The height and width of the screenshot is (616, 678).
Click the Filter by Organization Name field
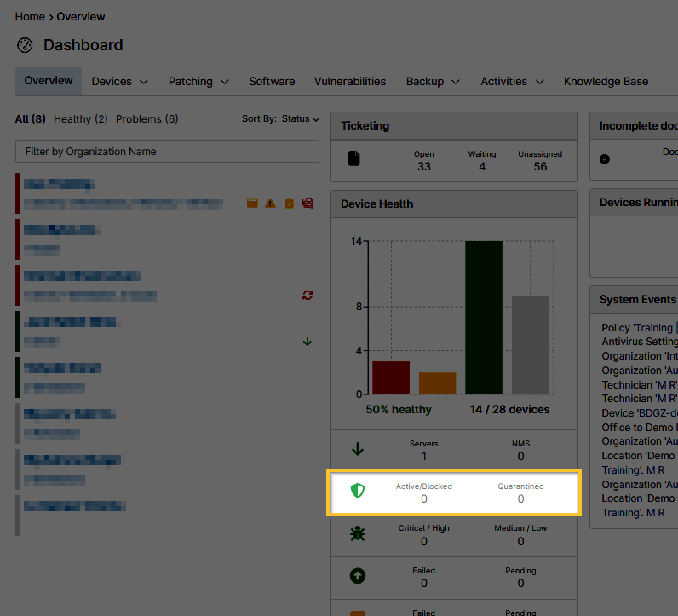coord(167,152)
